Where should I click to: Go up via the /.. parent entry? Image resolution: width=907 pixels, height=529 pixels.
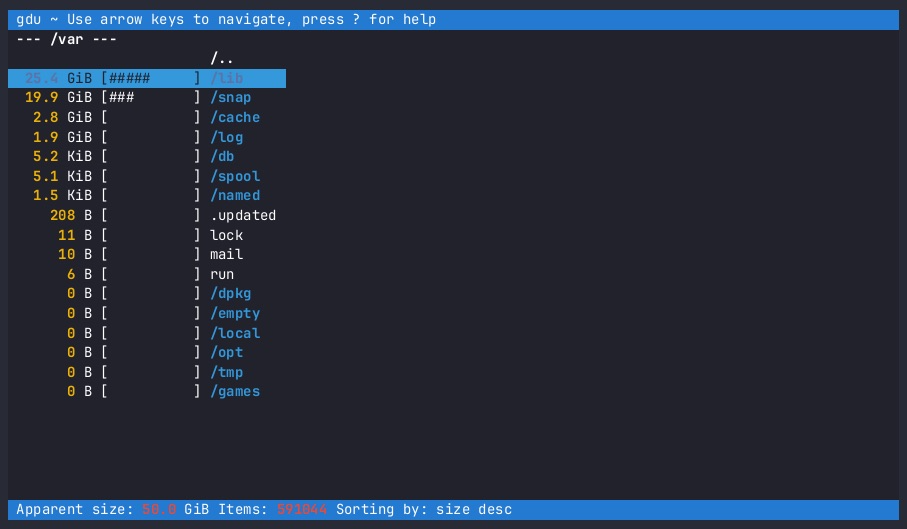(x=223, y=59)
